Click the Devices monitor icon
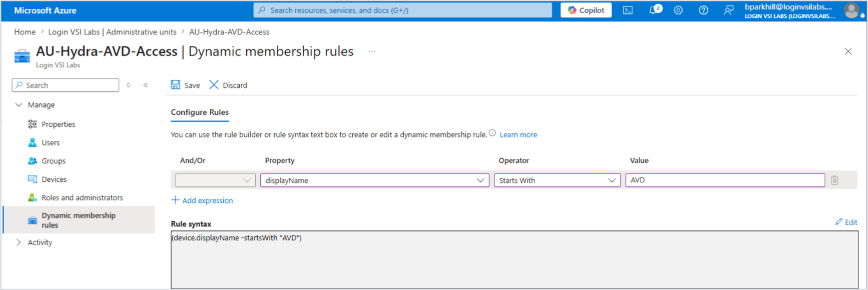Image resolution: width=868 pixels, height=290 pixels. click(x=32, y=179)
